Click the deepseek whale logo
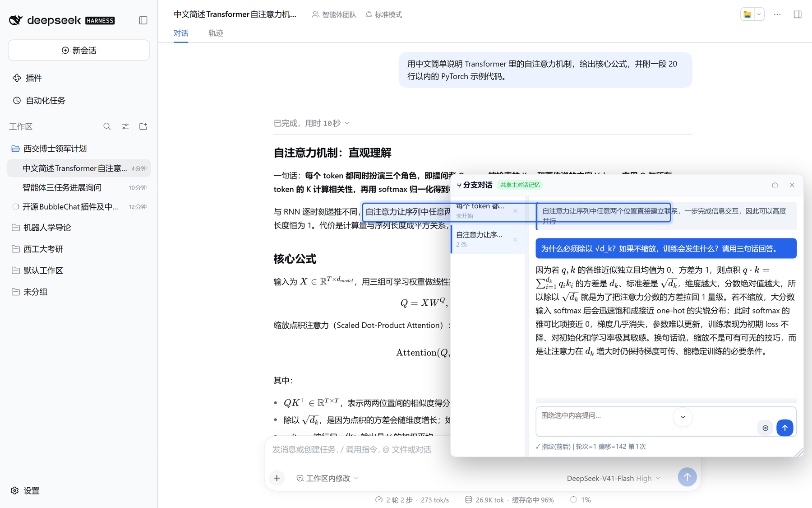This screenshot has height=508, width=812. tap(16, 20)
